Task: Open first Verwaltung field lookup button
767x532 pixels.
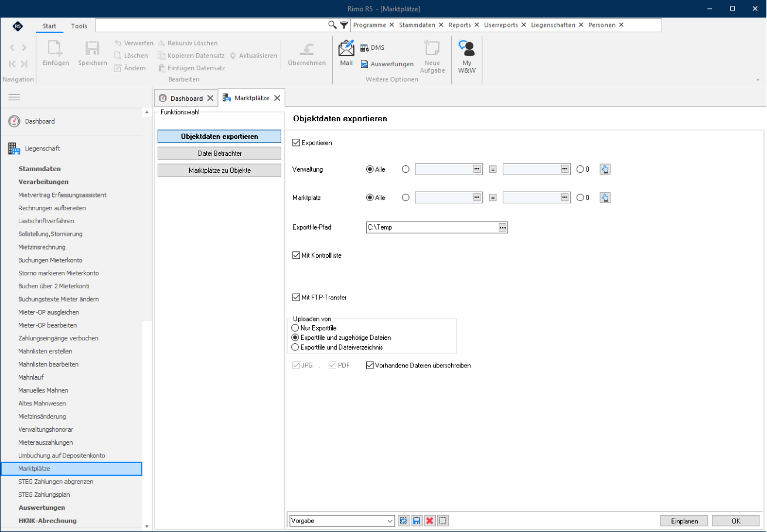Action: [477, 169]
